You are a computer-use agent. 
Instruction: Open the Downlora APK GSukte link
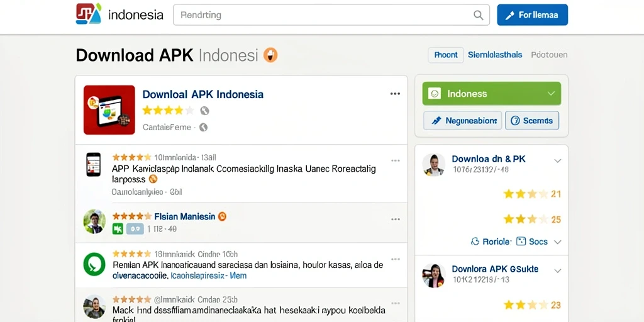(495, 269)
